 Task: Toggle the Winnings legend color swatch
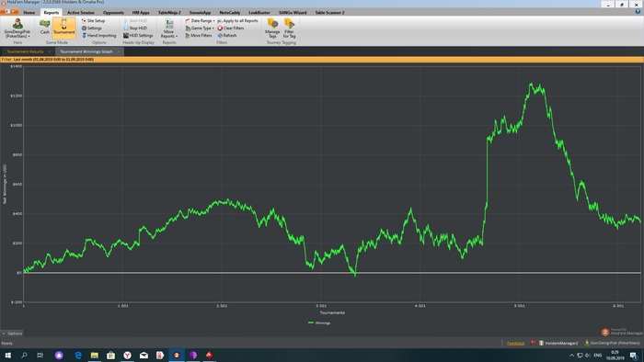click(311, 322)
